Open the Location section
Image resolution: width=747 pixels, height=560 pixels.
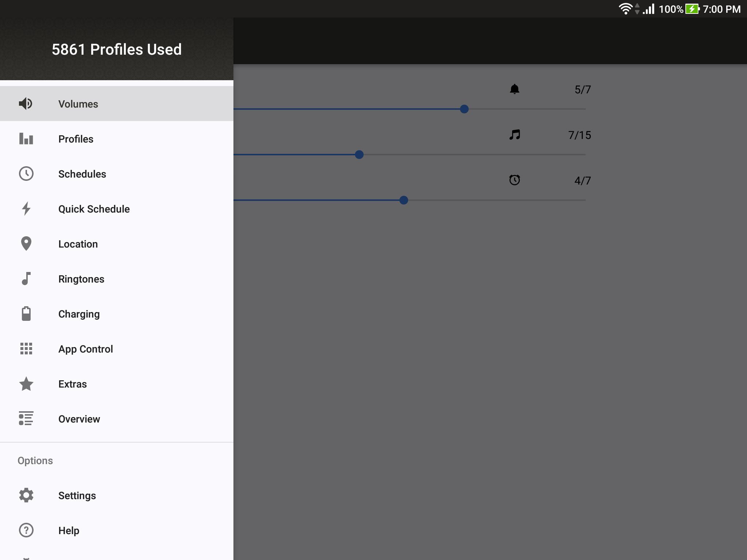click(117, 244)
